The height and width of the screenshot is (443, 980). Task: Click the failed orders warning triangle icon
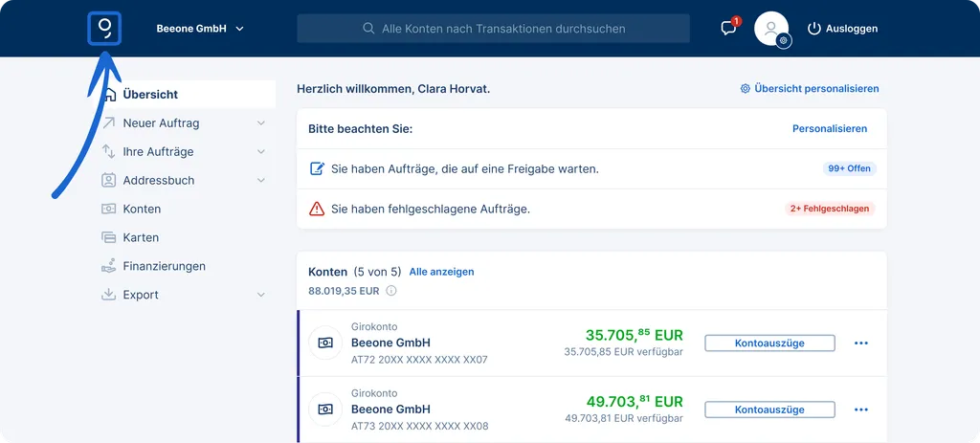pyautogui.click(x=317, y=209)
